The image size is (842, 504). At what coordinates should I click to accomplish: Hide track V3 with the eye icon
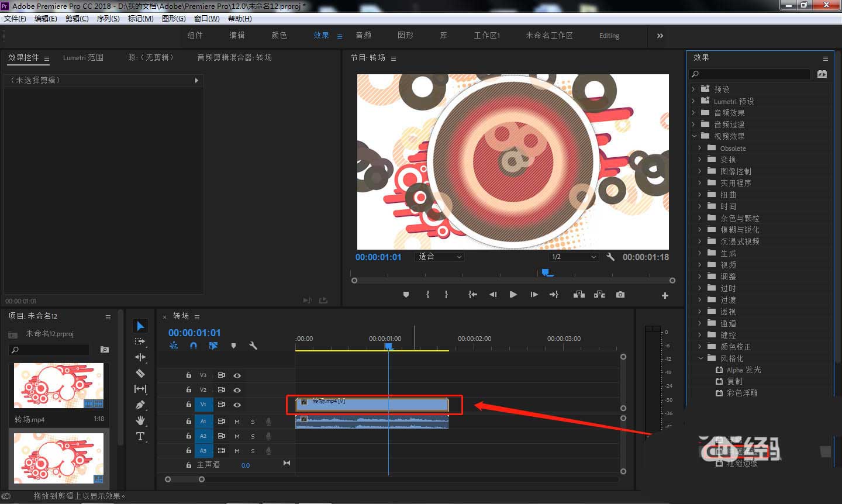[237, 375]
